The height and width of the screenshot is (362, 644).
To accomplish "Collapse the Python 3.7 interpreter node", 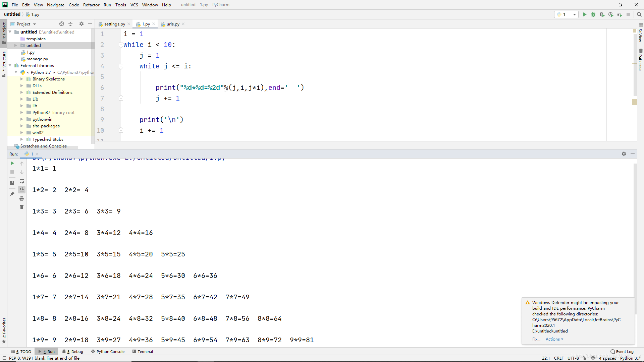I will pos(16,72).
